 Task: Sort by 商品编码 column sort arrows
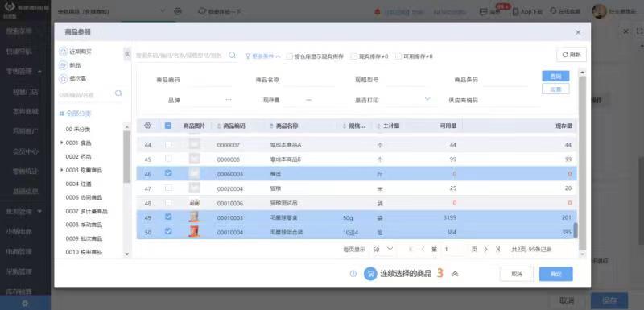tap(219, 126)
